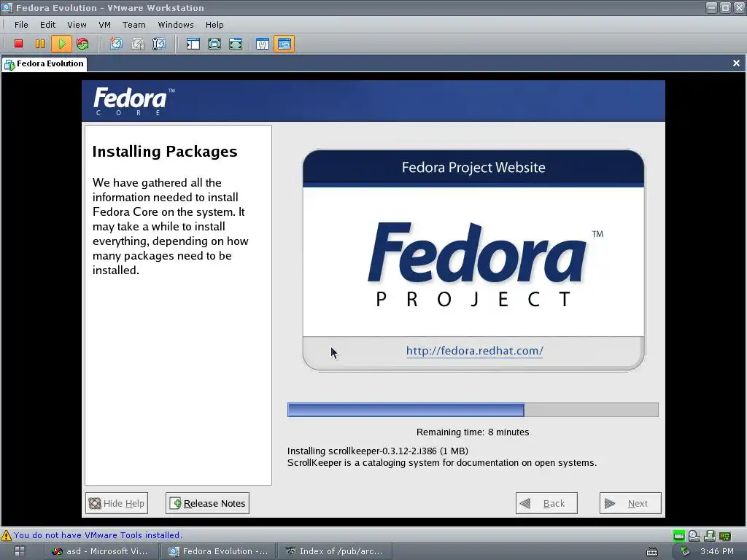The width and height of the screenshot is (747, 560).
Task: Click the hard disk status icon in VMware status bar
Action: (679, 536)
